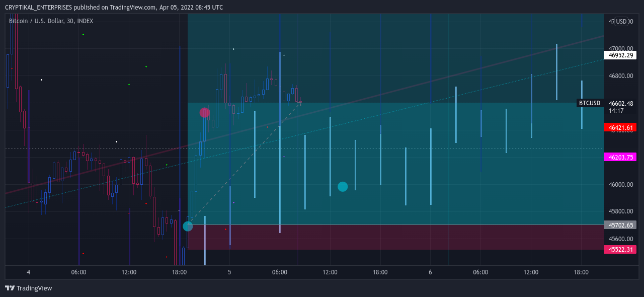The width and height of the screenshot is (644, 297).
Task: Select the teal circle at long entry point
Action: (188, 226)
